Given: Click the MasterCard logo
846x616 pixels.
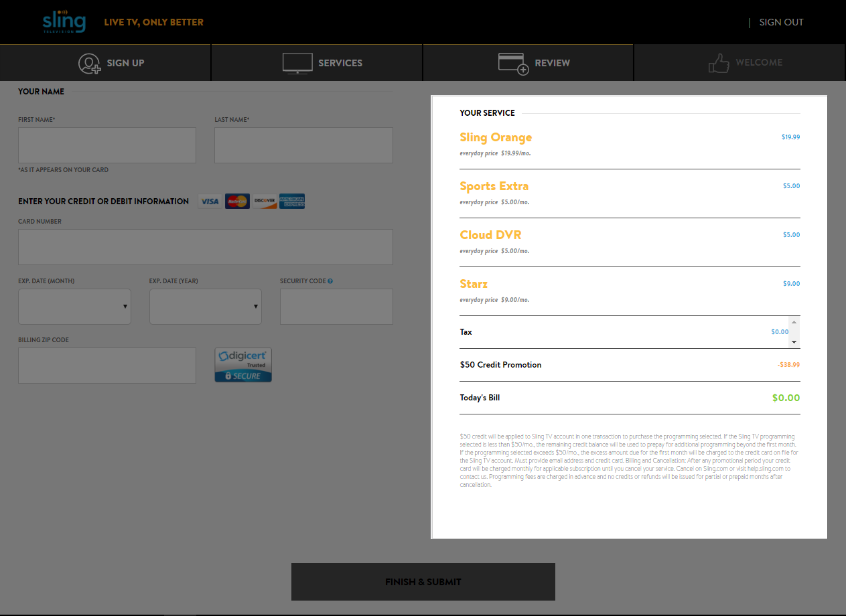Looking at the screenshot, I should [x=237, y=201].
